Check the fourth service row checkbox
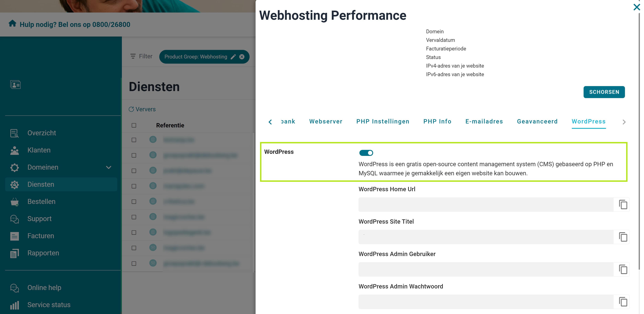This screenshot has height=314, width=644. click(134, 186)
